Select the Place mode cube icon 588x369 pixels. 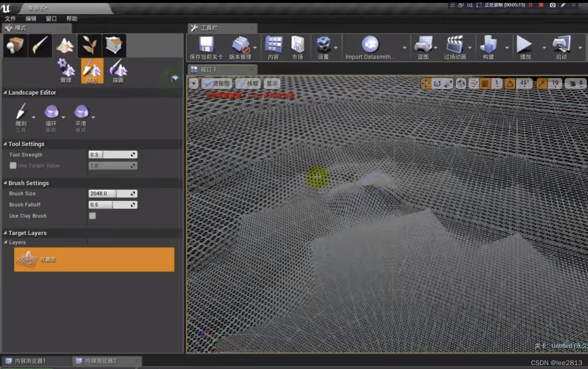pyautogui.click(x=15, y=46)
